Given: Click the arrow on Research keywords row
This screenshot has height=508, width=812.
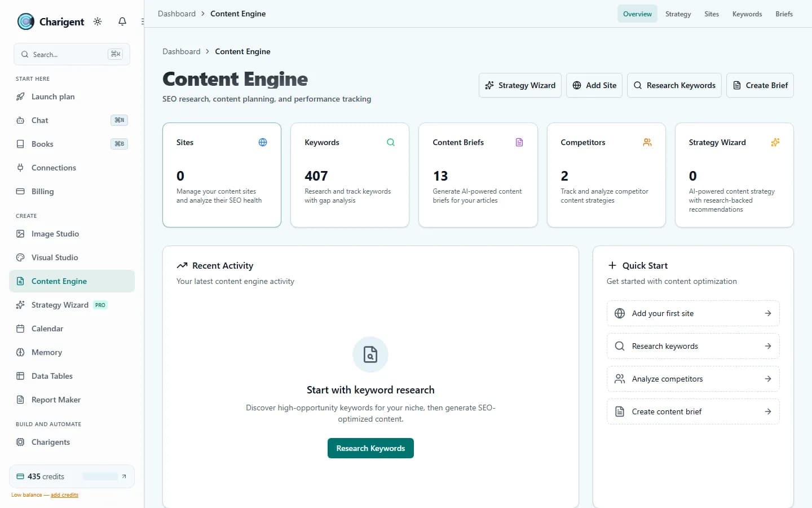Looking at the screenshot, I should tap(768, 346).
